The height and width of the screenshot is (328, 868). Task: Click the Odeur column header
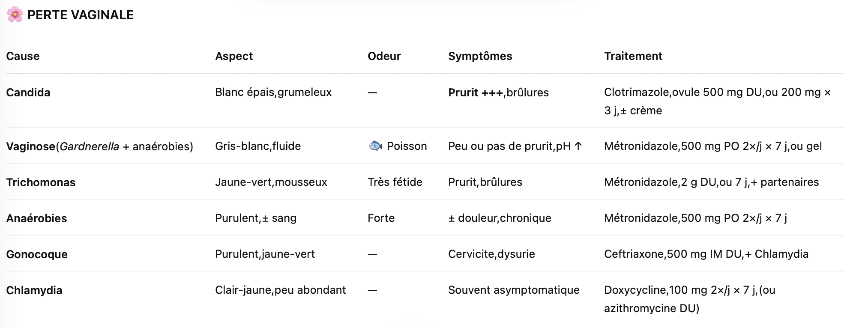point(384,56)
